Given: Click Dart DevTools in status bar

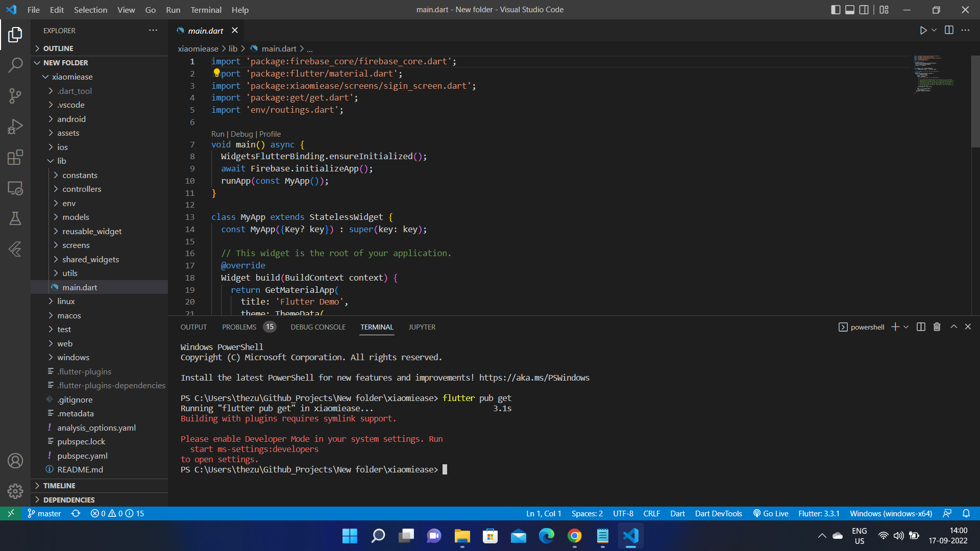Looking at the screenshot, I should point(718,513).
